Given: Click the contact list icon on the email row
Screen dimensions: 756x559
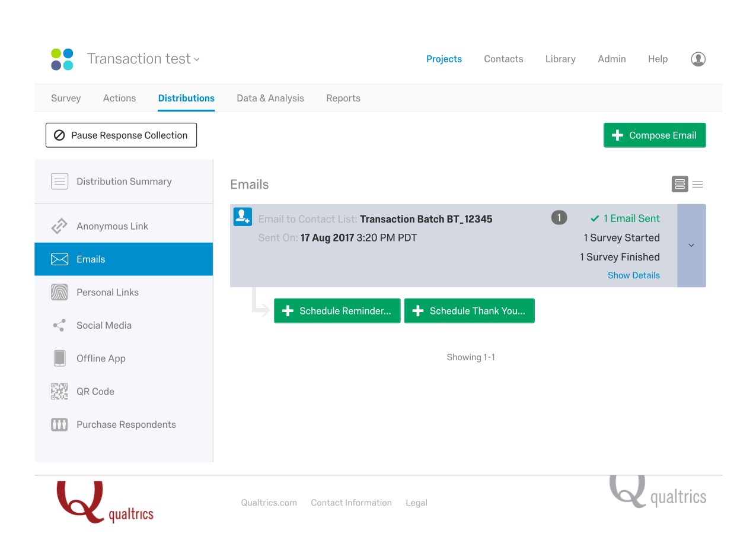Looking at the screenshot, I should coord(243,217).
